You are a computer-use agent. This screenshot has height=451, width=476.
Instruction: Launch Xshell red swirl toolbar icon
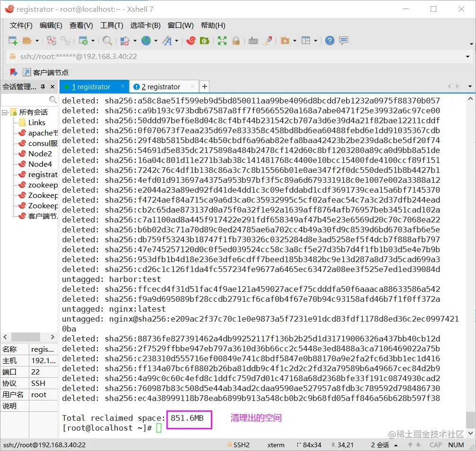(x=191, y=41)
